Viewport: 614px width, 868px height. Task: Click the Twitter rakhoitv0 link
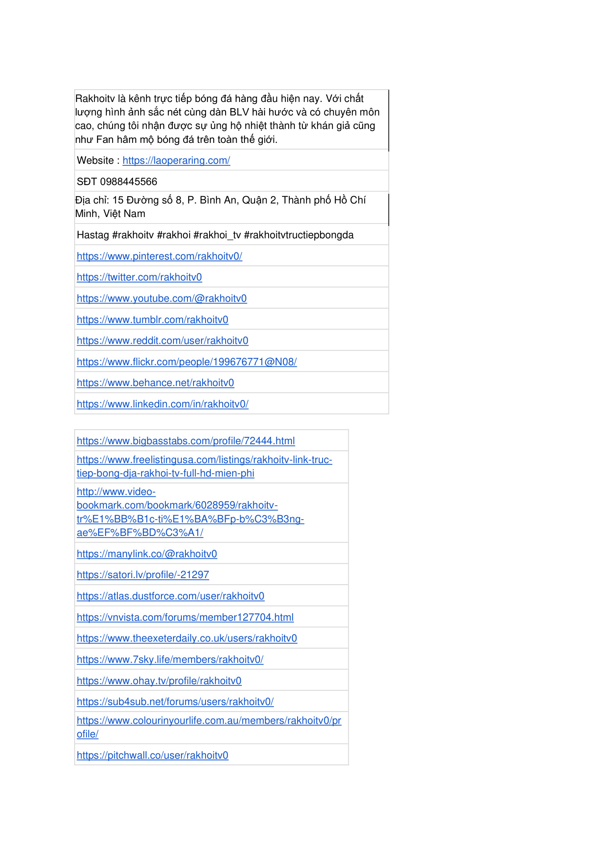coord(139,277)
